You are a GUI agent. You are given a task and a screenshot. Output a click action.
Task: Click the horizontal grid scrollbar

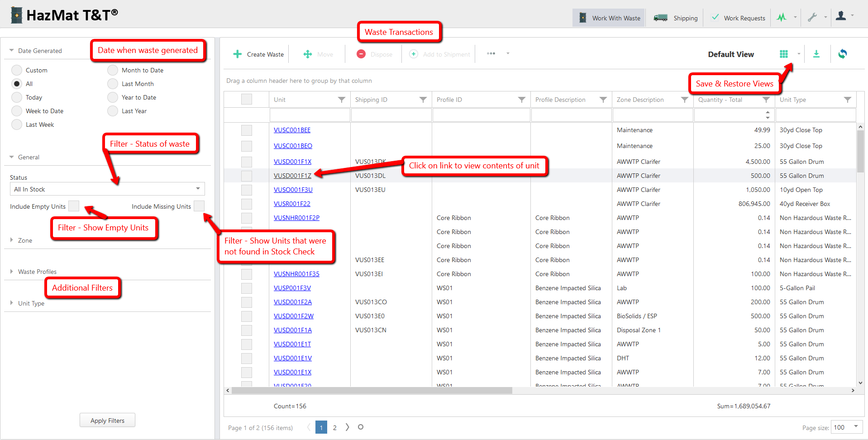tap(372, 390)
